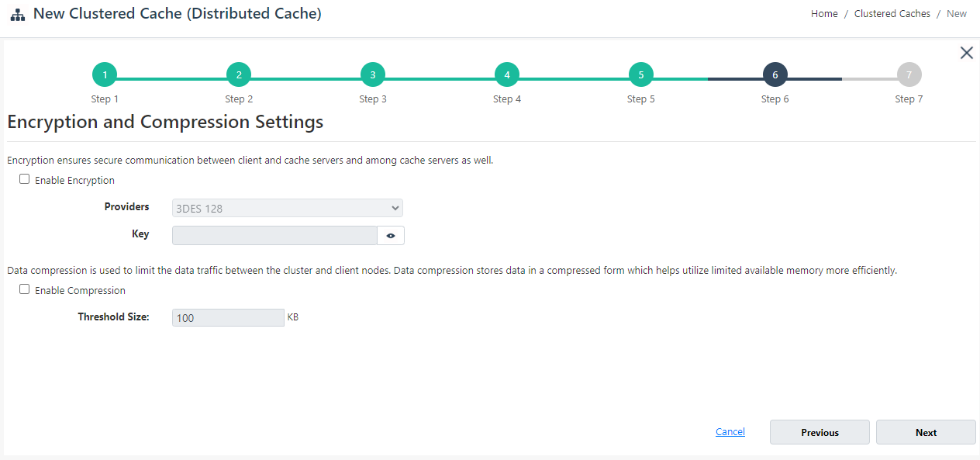Select the currently active Step 6 indicator
The width and height of the screenshot is (980, 460).
tap(775, 74)
